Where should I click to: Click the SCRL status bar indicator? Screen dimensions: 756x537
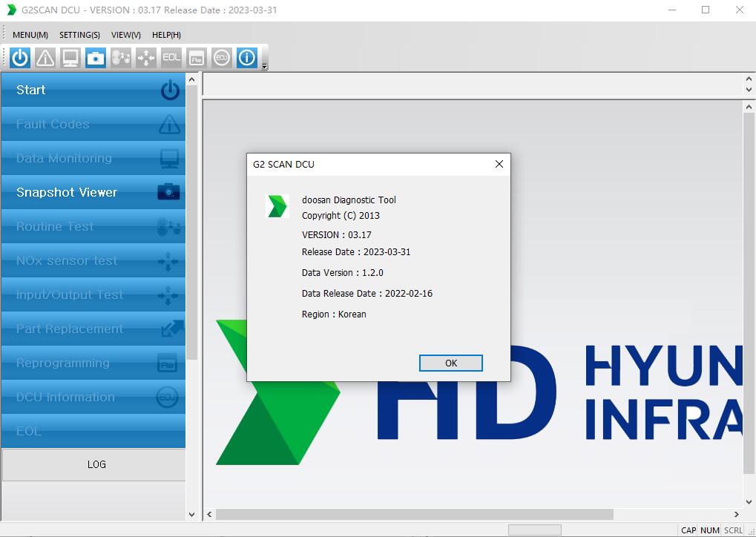[x=733, y=530]
